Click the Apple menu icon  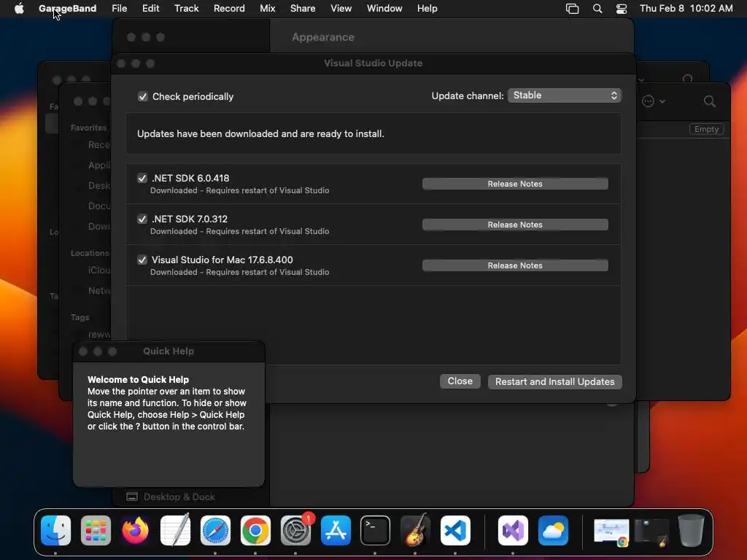tap(19, 8)
